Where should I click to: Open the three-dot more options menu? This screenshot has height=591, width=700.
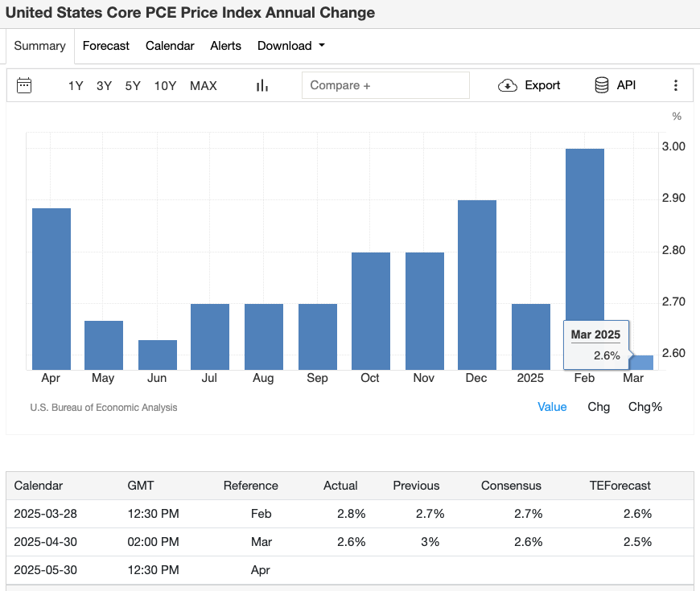pyautogui.click(x=676, y=85)
